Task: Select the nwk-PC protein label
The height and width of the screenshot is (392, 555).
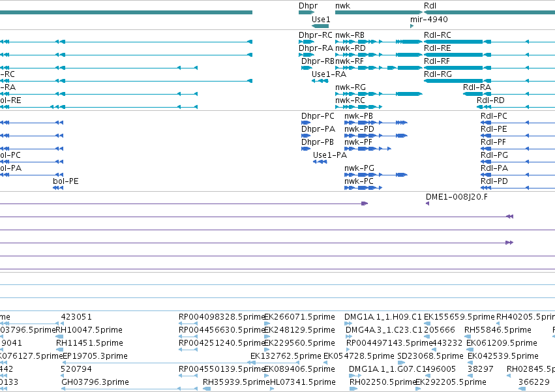Action: coord(359,182)
